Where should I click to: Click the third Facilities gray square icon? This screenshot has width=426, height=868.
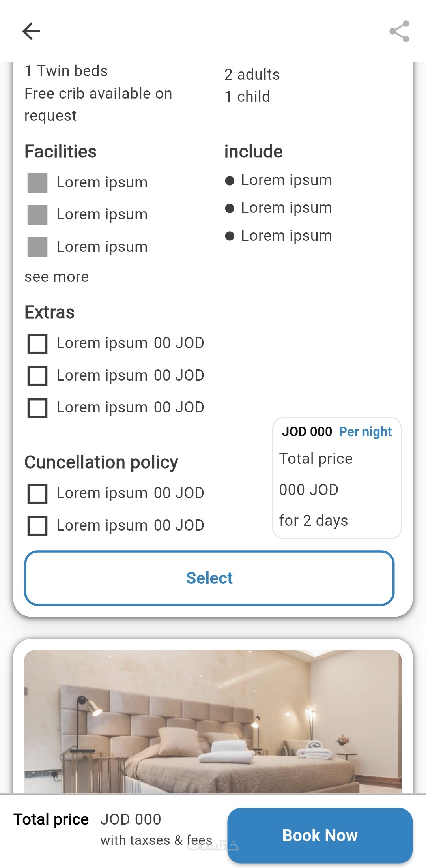pos(37,247)
